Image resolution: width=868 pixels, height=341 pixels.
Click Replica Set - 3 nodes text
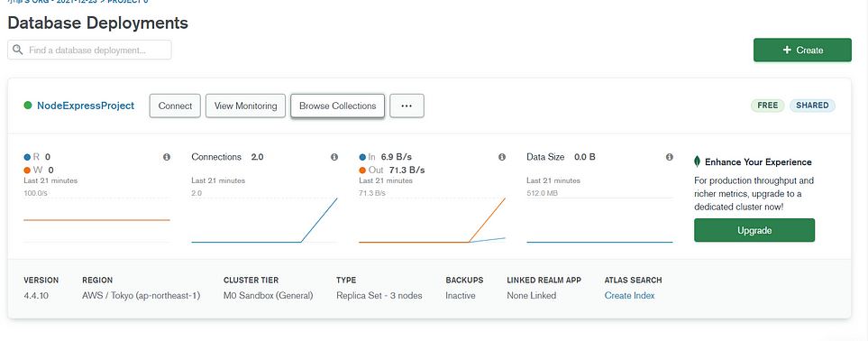(x=379, y=296)
